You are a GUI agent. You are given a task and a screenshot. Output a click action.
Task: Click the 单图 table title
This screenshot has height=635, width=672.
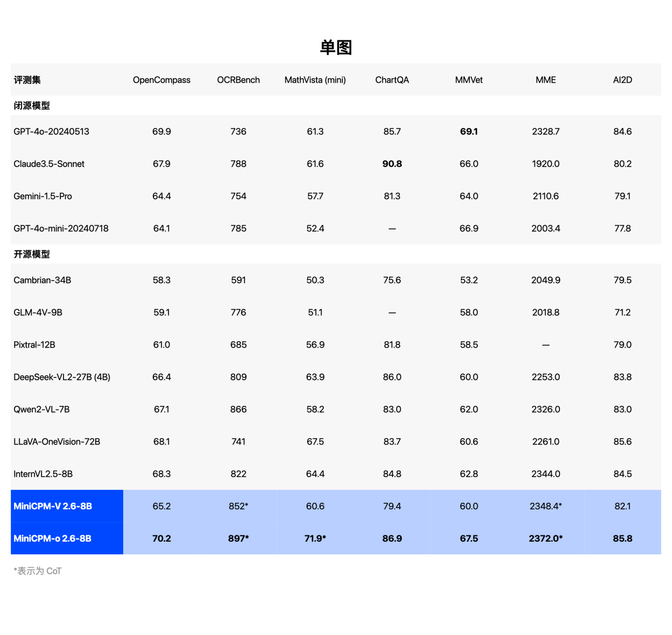[336, 48]
